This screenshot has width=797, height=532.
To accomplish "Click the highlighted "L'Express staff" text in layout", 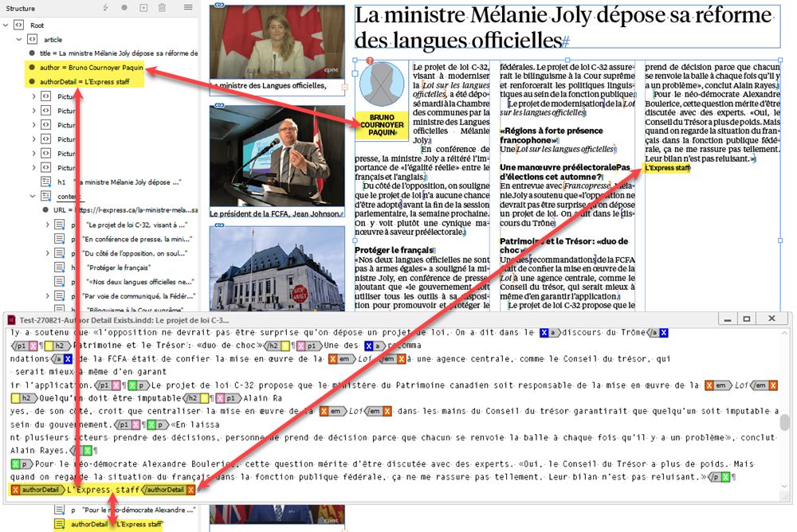I will (x=667, y=168).
